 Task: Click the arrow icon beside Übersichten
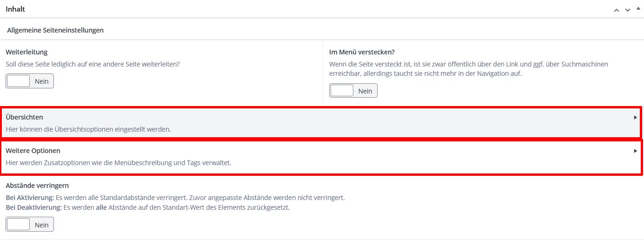[x=635, y=118]
